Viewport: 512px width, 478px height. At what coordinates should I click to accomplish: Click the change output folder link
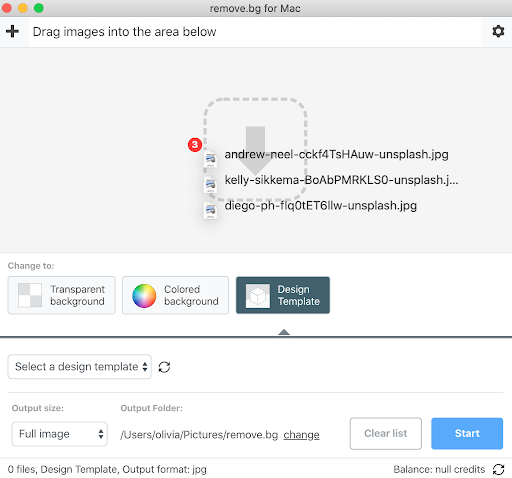pos(301,435)
